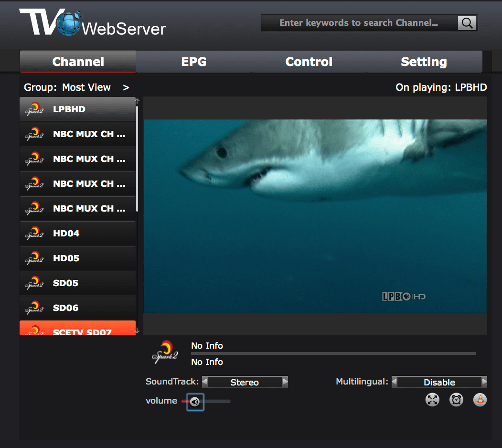Open stream in VLC cone icon
This screenshot has height=448, width=502.
pyautogui.click(x=480, y=400)
